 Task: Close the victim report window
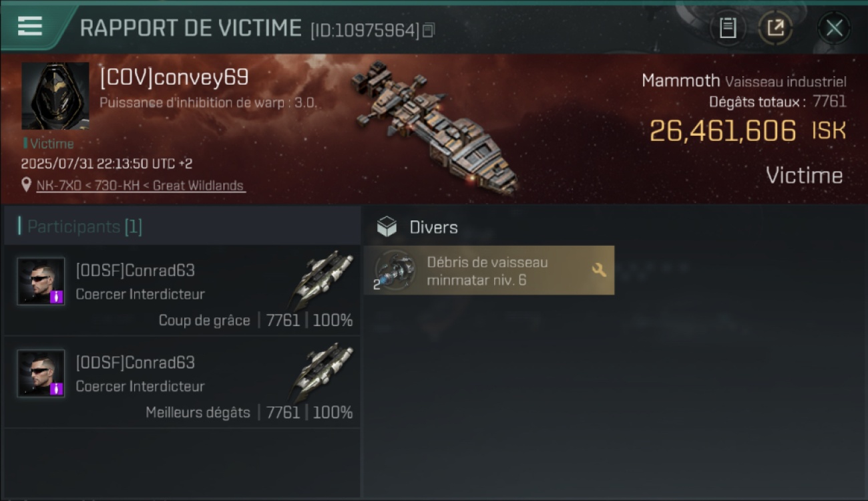point(834,28)
